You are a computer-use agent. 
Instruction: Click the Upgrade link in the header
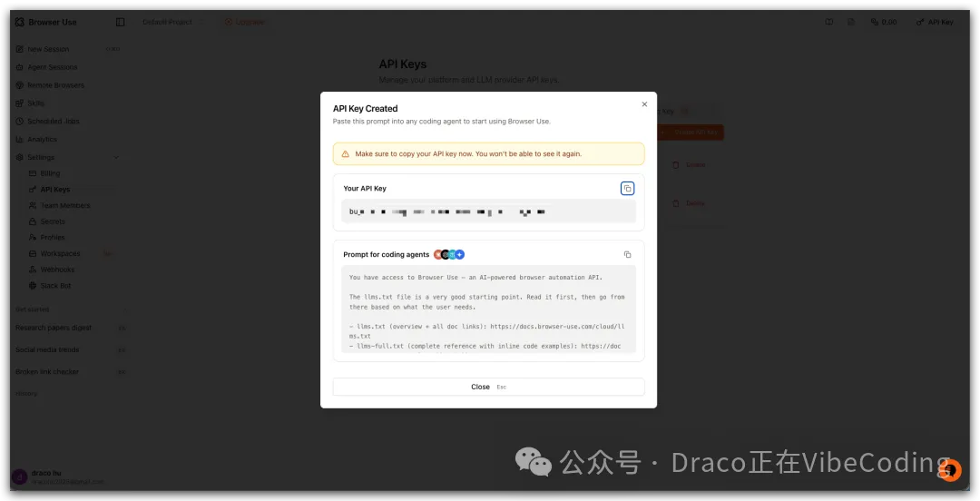[x=245, y=22]
